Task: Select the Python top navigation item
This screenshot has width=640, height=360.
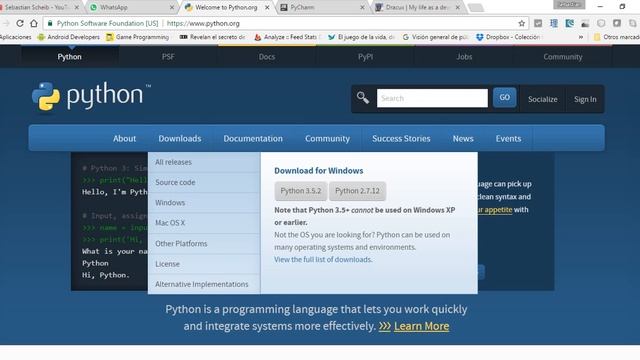Action: [69, 57]
